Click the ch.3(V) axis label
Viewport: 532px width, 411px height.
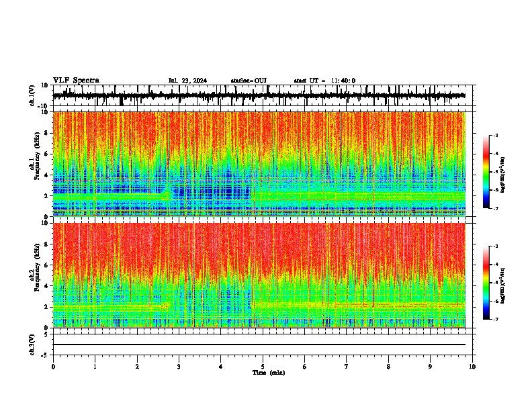pyautogui.click(x=32, y=345)
